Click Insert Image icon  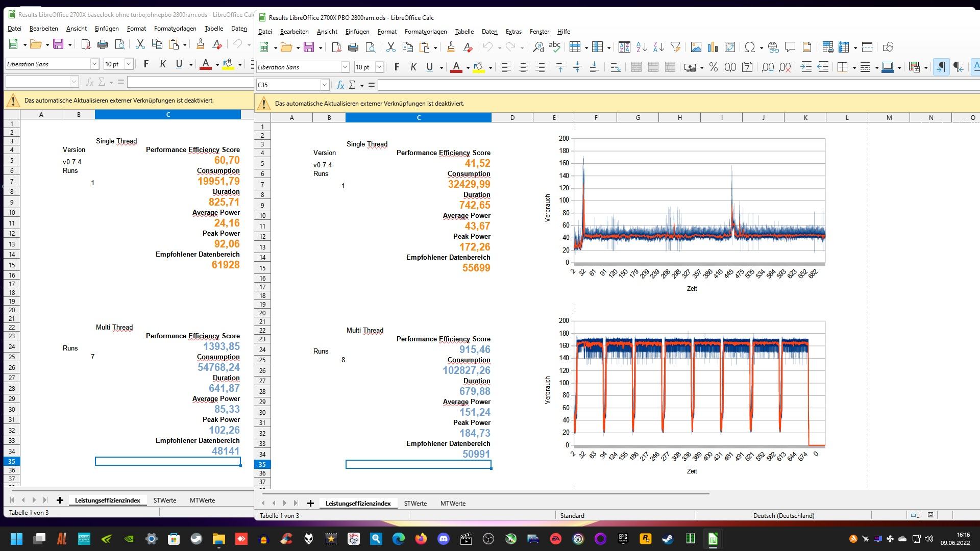696,47
